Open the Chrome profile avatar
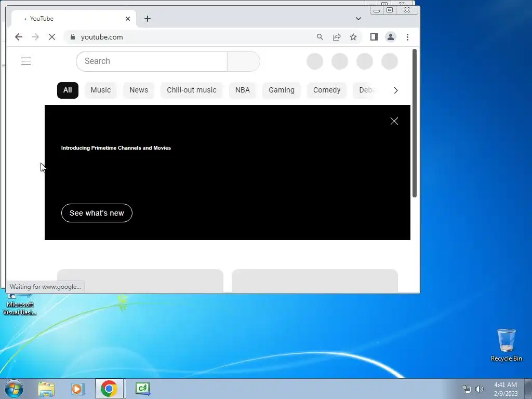 [x=391, y=37]
